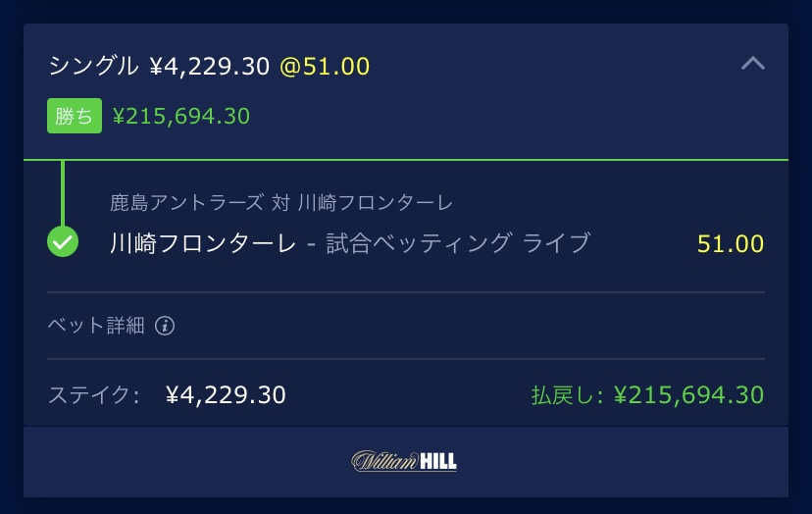Click the 川崎フロンターレ selection line
The image size is (812, 514).
coord(350,243)
